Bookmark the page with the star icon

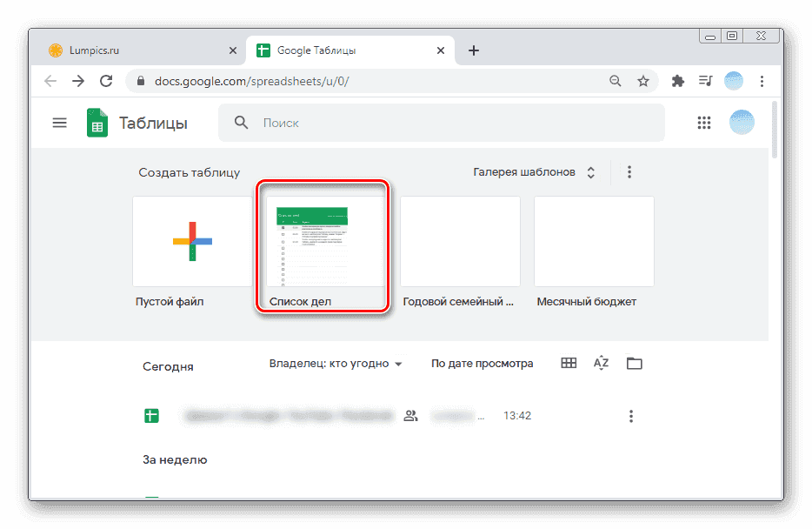pyautogui.click(x=643, y=80)
